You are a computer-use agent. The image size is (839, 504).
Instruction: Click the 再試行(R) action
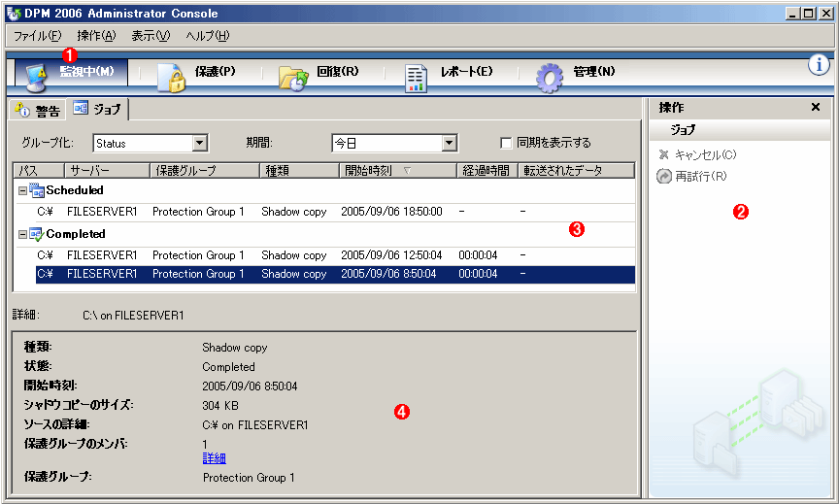(701, 176)
